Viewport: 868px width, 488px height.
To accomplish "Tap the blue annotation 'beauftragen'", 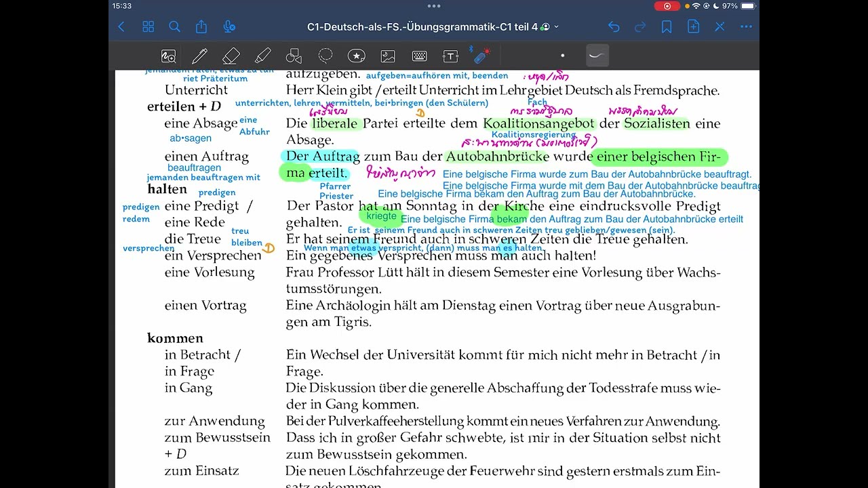I will click(x=194, y=167).
